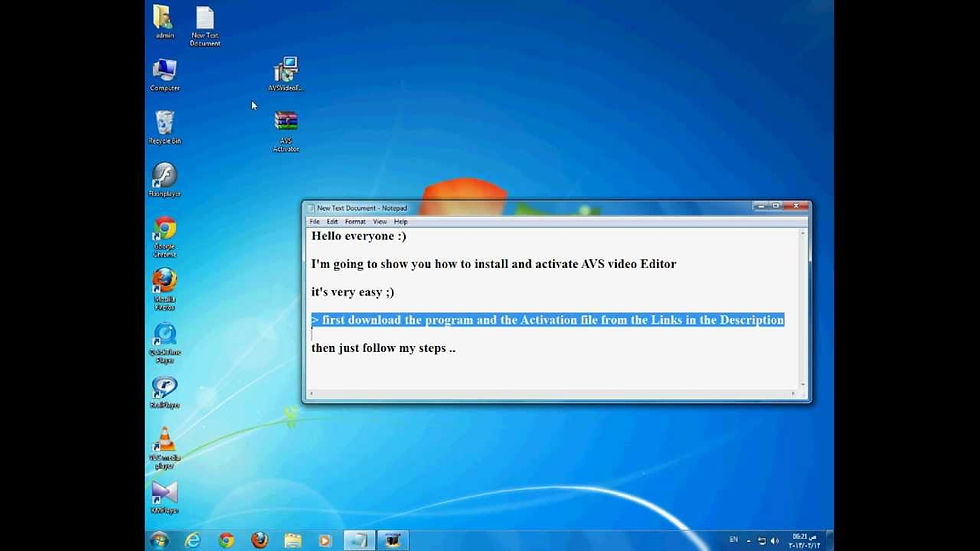Click the screen recorder taskbar button
The image size is (980, 551).
point(392,540)
